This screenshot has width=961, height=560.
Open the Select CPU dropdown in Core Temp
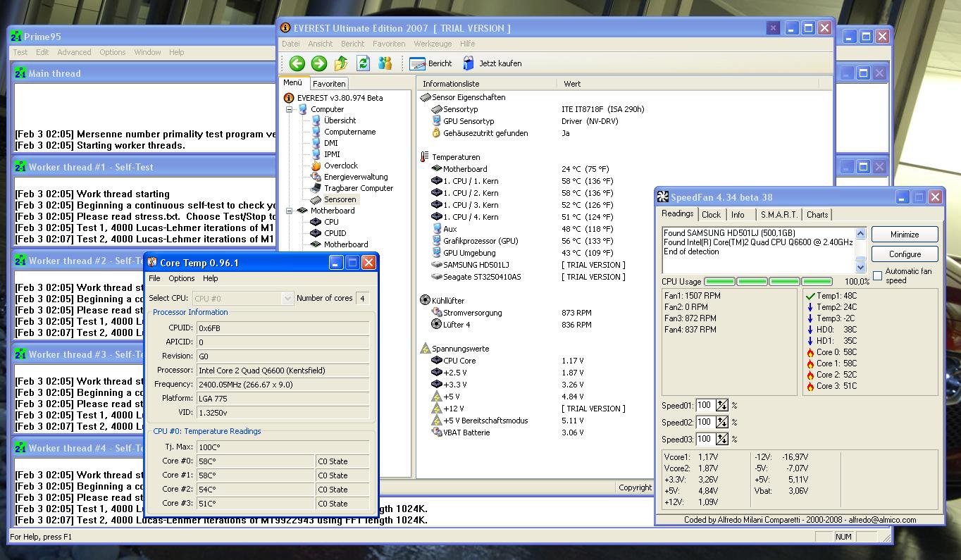(x=287, y=299)
